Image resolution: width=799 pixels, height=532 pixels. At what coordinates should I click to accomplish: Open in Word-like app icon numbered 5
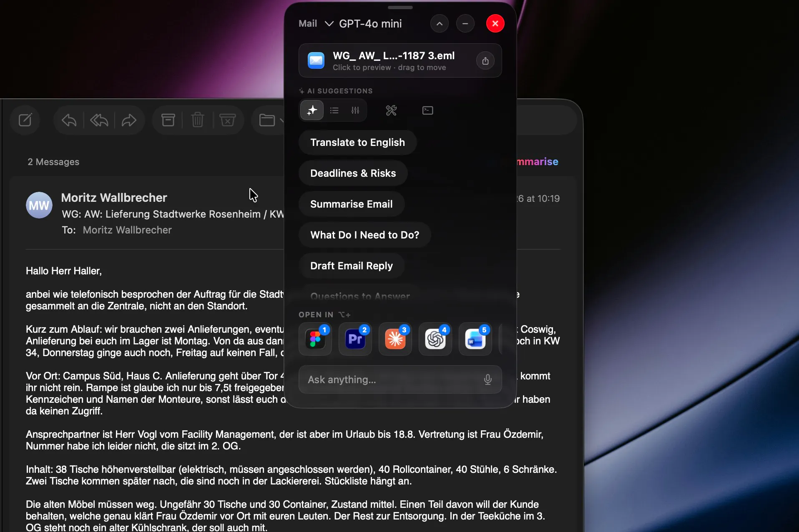click(x=475, y=339)
